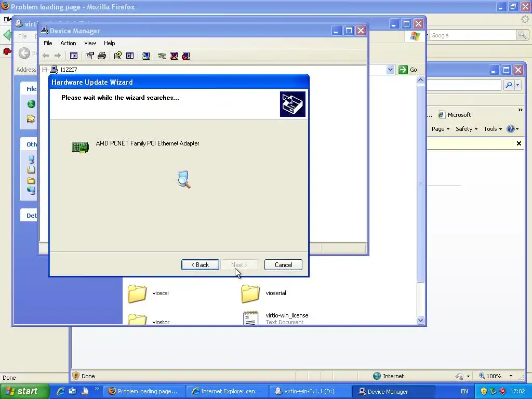Image resolution: width=532 pixels, height=399 pixels.
Task: Open the View menu in Device Manager
Action: coord(90,43)
